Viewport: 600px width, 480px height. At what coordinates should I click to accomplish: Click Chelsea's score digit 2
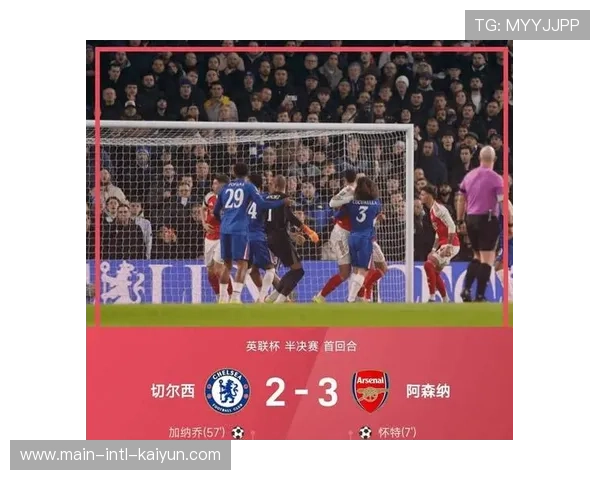[275, 392]
